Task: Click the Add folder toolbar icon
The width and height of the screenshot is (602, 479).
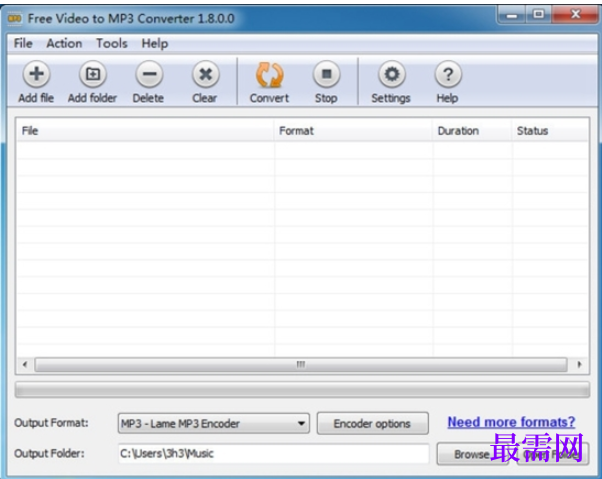Action: coord(93,74)
